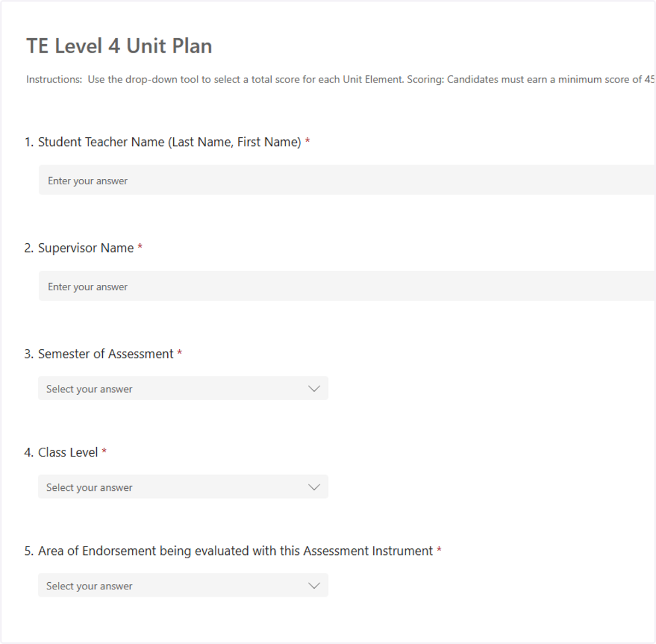Click red asterisk next to Semester of Assessment
Viewport: 656px width, 644px height.
point(179,353)
